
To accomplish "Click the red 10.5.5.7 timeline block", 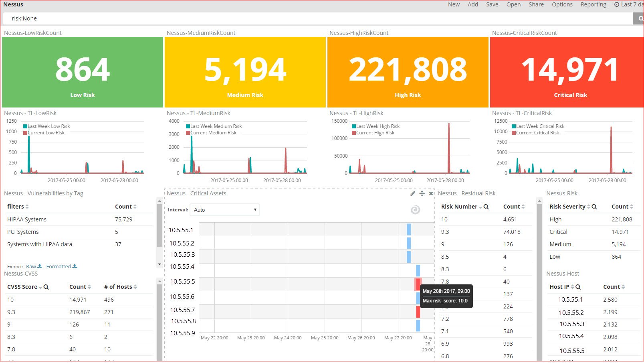I will click(418, 312).
